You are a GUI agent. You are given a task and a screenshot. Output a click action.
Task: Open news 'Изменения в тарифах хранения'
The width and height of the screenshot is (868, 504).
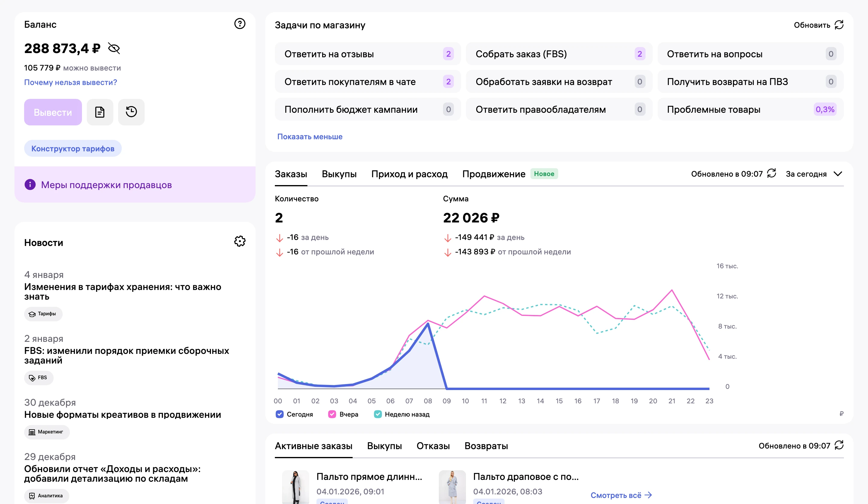(123, 291)
